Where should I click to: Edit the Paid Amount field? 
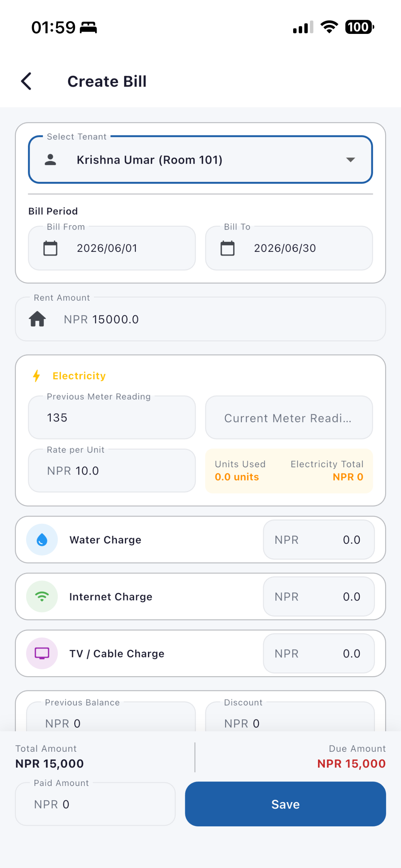click(x=95, y=804)
